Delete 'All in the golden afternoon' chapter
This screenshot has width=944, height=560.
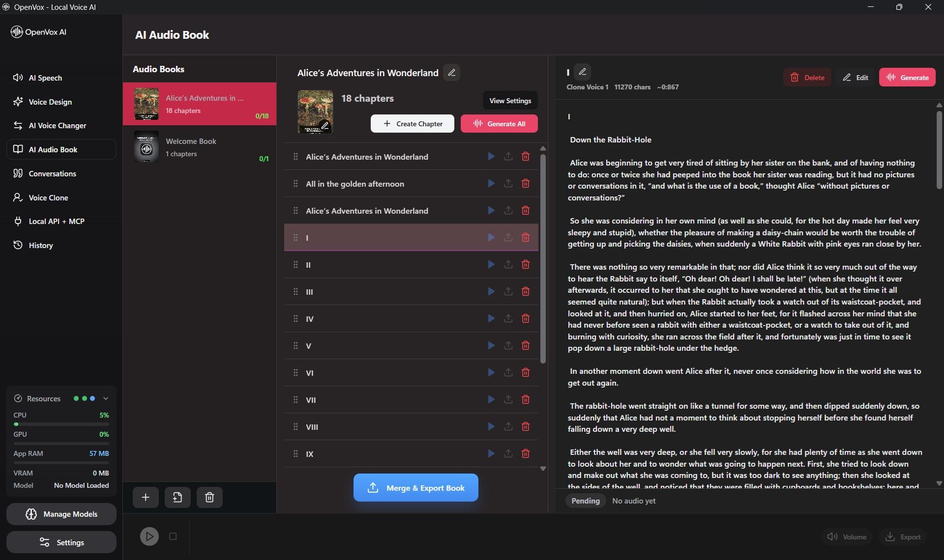pos(525,183)
